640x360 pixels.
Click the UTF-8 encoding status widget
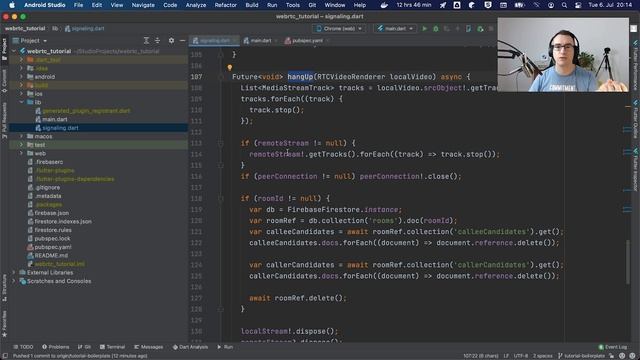(x=521, y=356)
